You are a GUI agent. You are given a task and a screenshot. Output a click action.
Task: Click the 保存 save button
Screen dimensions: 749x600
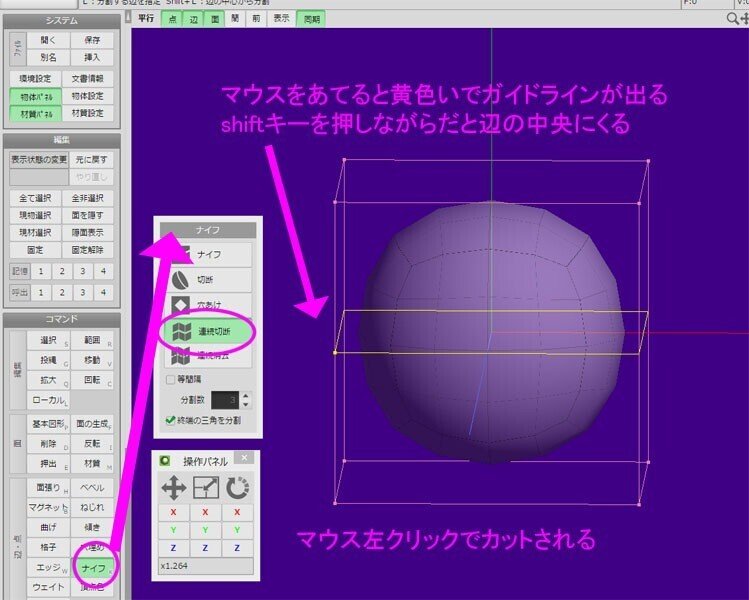click(92, 40)
